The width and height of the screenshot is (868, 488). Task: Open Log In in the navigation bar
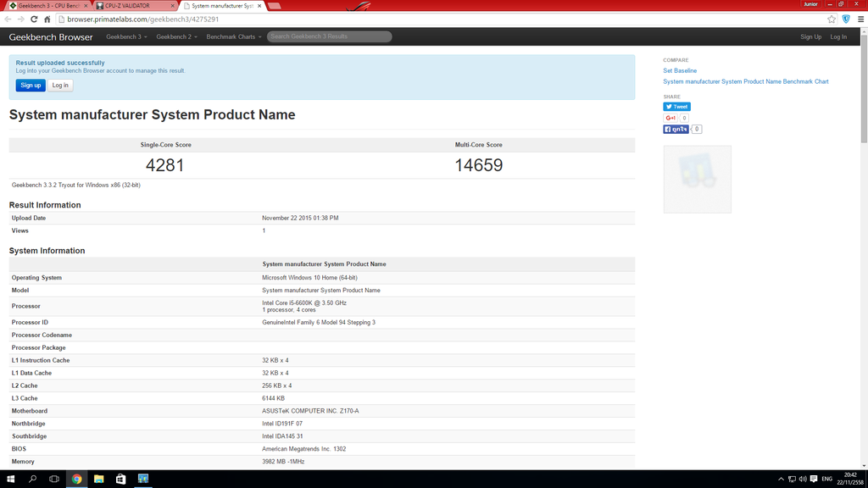[838, 37]
